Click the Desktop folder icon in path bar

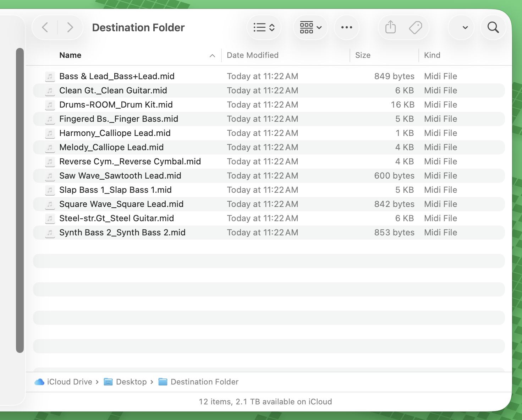(x=108, y=382)
